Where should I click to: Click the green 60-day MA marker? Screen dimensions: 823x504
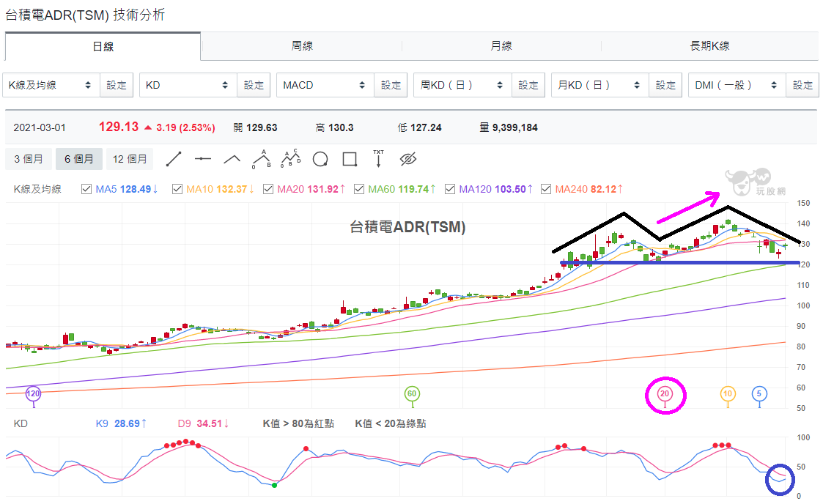tap(412, 394)
